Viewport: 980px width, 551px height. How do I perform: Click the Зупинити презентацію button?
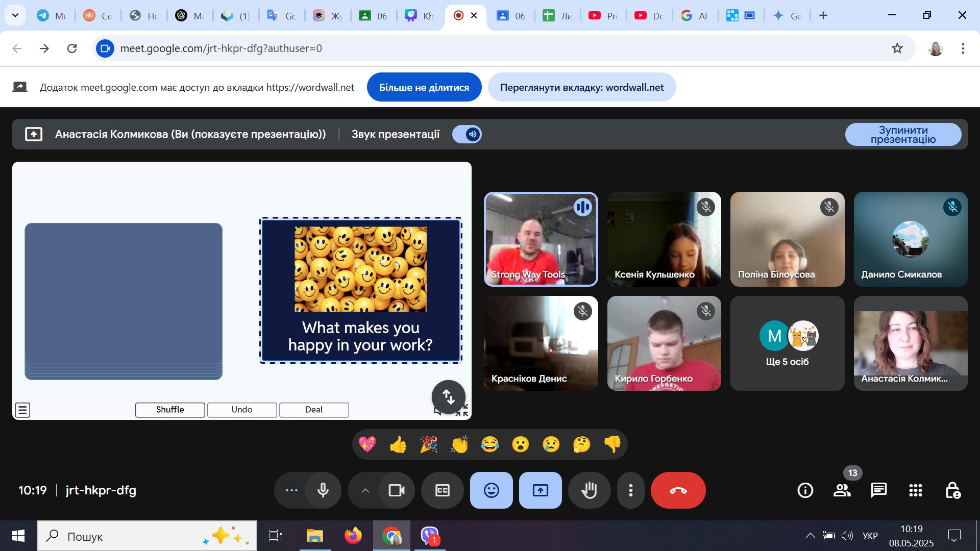pos(903,135)
